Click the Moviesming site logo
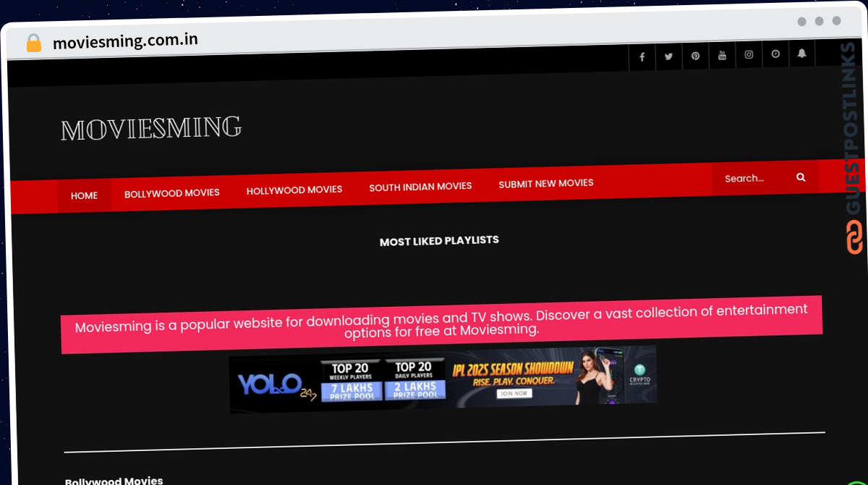This screenshot has height=485, width=868. [151, 129]
